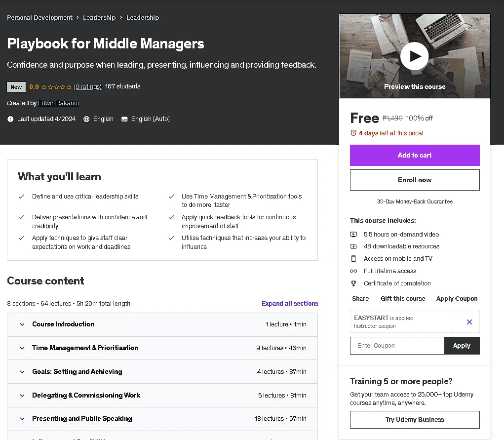Click the on-demand video icon
Screen dimensions: 504x440
pos(353,235)
